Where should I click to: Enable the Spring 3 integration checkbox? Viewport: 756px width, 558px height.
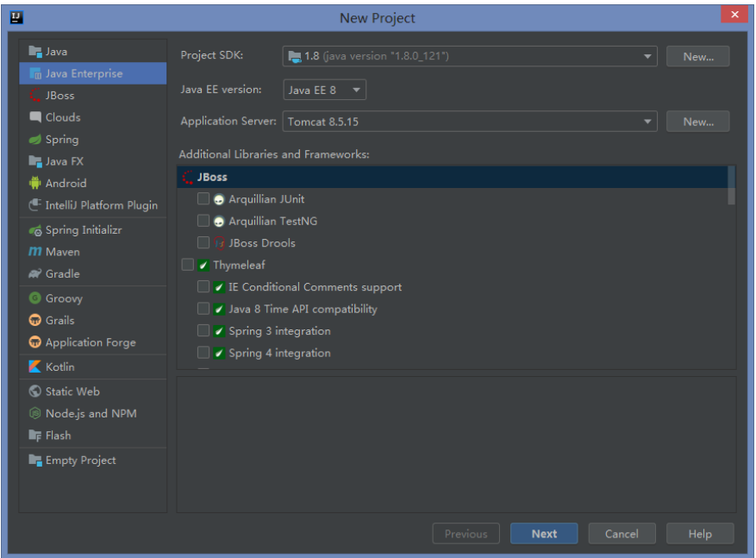(x=203, y=331)
